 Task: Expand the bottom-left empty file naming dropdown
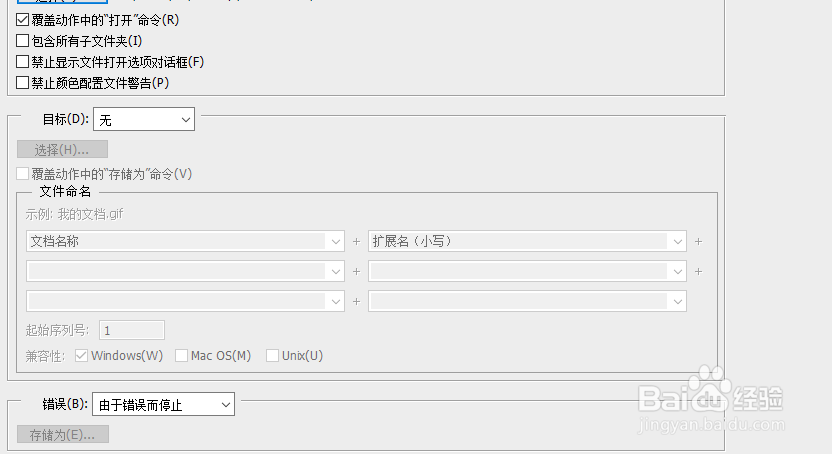tap(186, 301)
